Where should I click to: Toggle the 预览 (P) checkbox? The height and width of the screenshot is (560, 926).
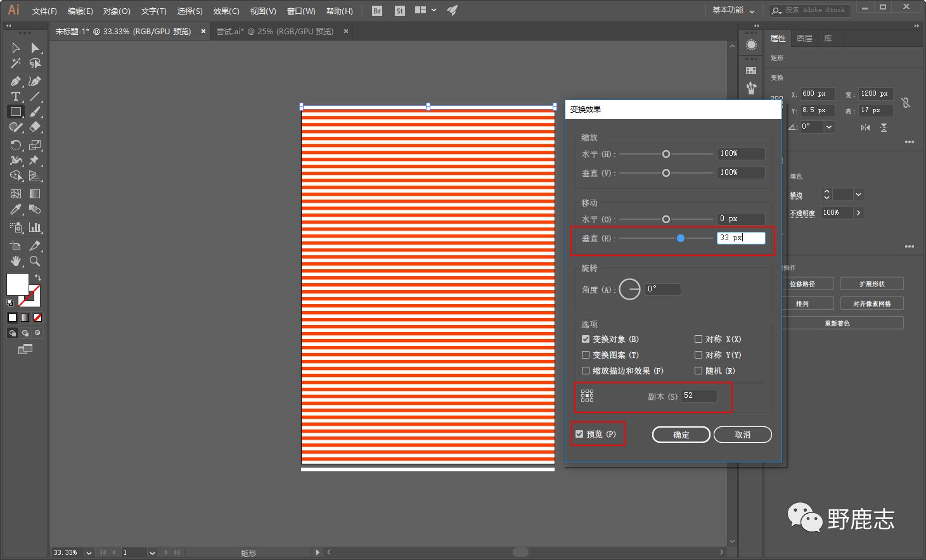click(579, 435)
